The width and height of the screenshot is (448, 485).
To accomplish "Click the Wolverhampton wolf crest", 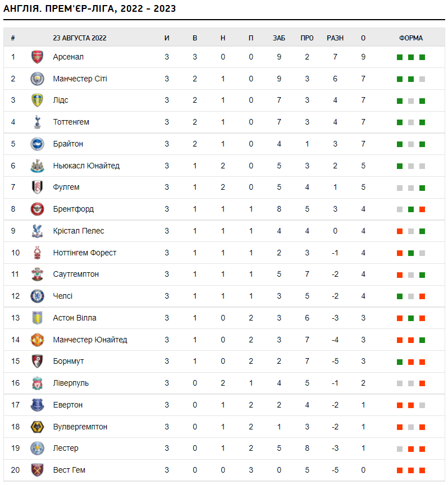I will coord(37,427).
